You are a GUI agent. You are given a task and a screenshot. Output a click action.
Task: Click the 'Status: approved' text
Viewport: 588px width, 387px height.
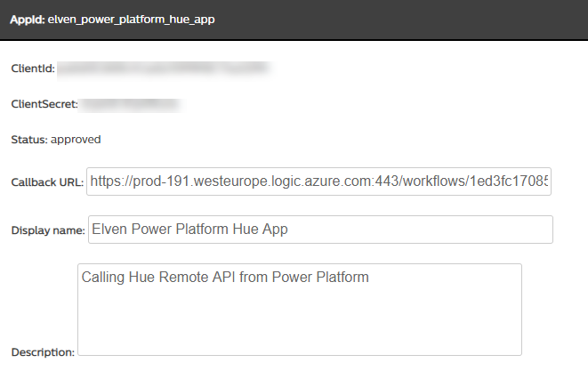coord(56,140)
